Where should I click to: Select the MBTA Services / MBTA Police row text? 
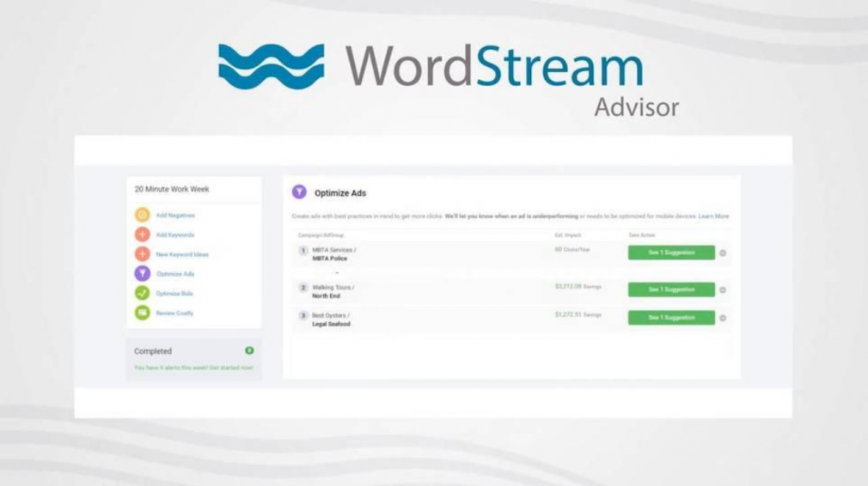(x=333, y=254)
